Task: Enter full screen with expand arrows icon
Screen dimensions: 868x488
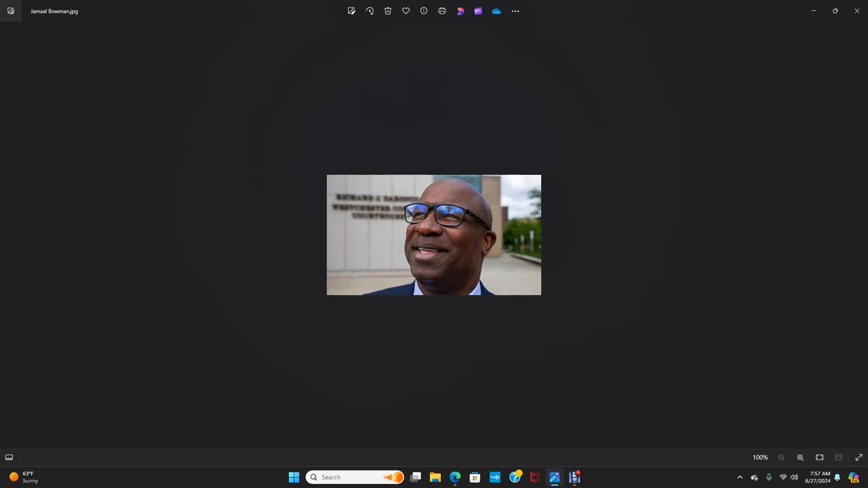Action: coord(859,457)
